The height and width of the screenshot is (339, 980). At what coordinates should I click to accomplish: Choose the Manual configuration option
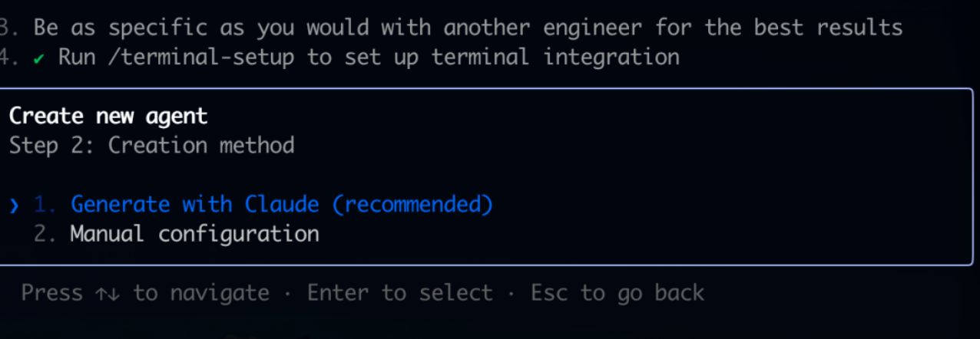coord(194,233)
